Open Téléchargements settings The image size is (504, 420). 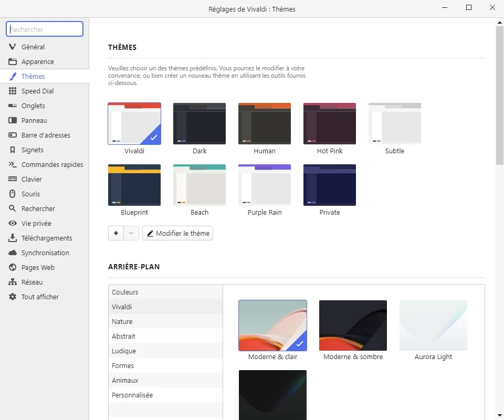pos(44,238)
